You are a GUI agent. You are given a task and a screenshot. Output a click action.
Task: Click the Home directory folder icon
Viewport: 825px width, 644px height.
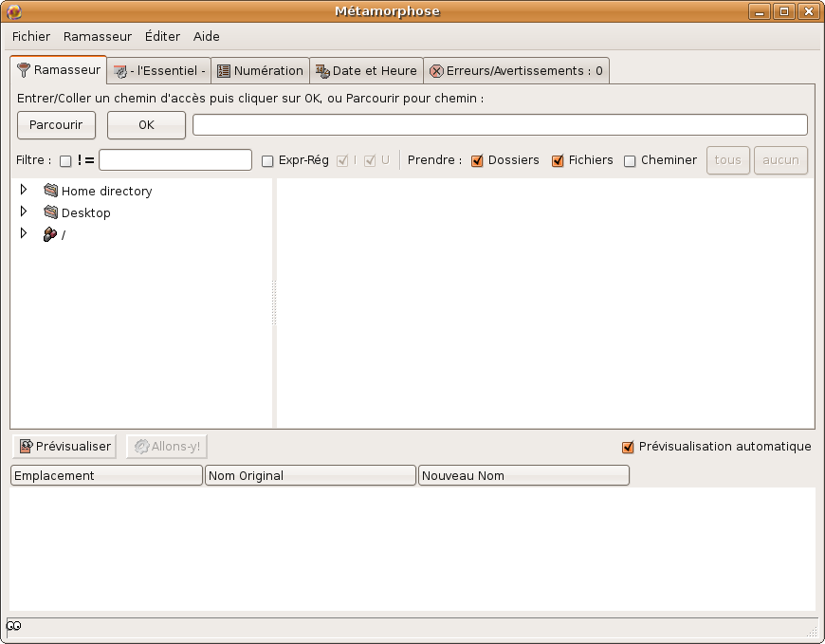(x=50, y=190)
